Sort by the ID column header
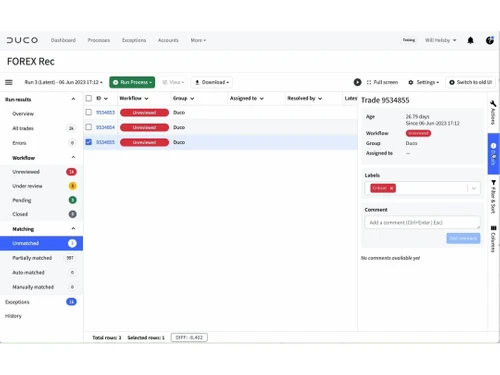 102,98
